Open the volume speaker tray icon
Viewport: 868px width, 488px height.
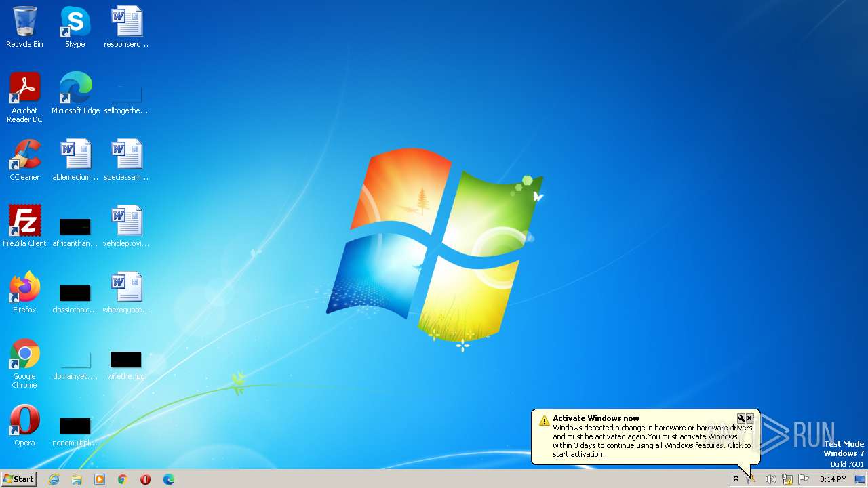pyautogui.click(x=770, y=479)
